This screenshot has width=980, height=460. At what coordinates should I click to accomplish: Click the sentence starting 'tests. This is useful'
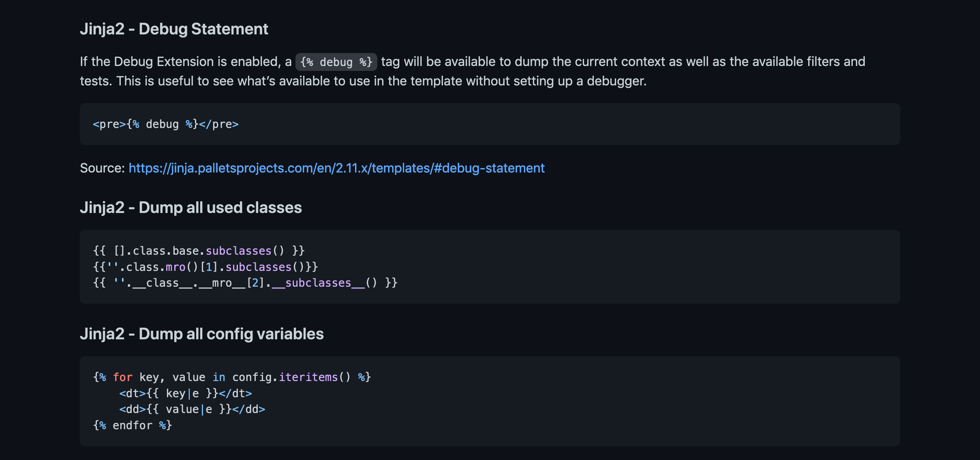tap(363, 81)
